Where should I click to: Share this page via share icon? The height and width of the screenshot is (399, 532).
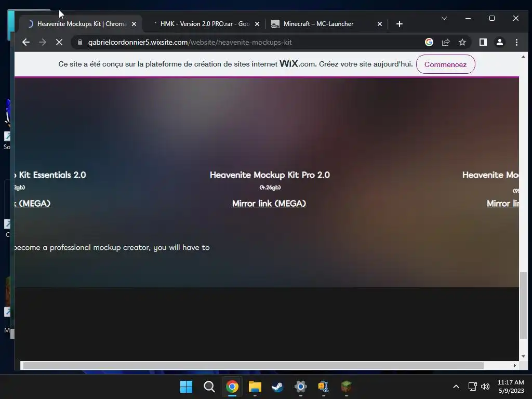pos(445,42)
